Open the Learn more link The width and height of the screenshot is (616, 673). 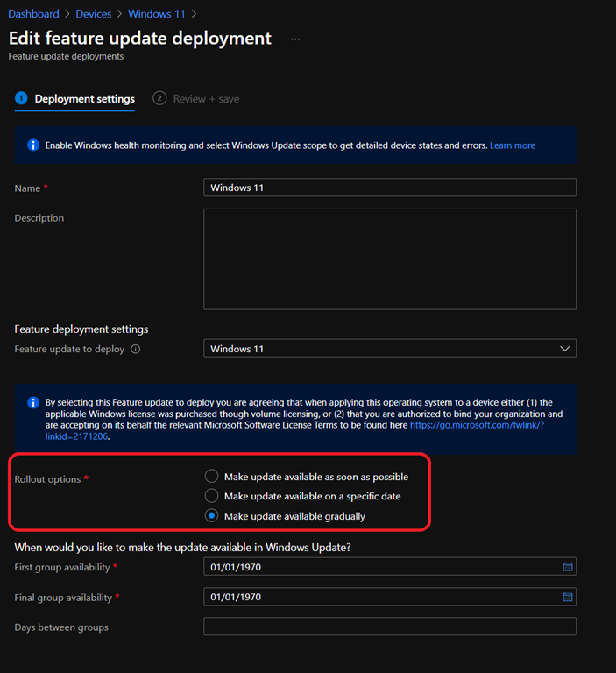coord(513,145)
